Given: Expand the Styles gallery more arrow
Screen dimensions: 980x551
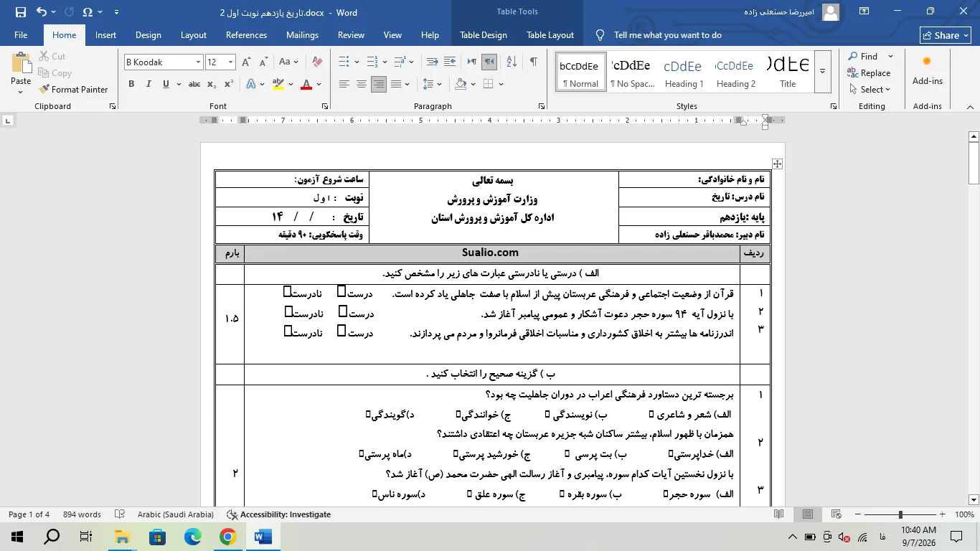Looking at the screenshot, I should click(822, 71).
